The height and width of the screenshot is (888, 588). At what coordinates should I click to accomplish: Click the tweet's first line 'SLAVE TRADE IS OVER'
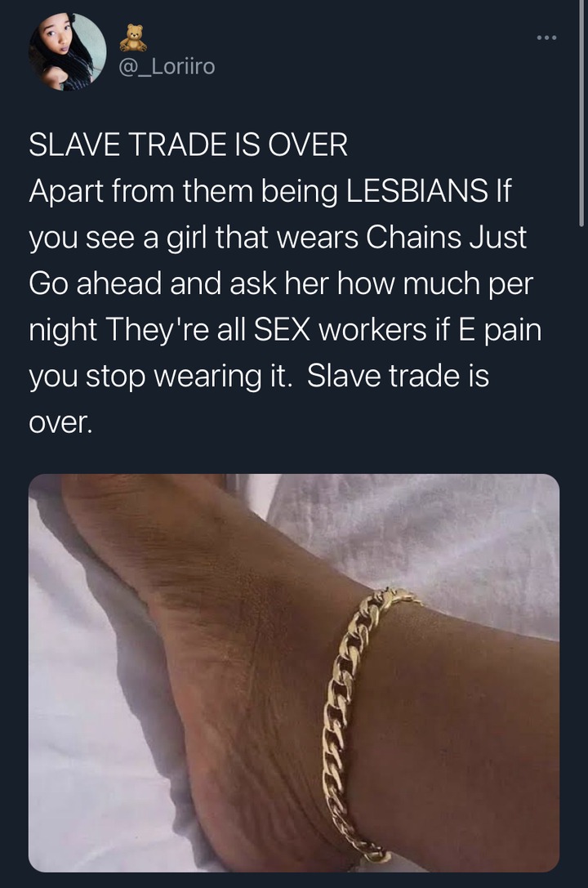coord(188,145)
